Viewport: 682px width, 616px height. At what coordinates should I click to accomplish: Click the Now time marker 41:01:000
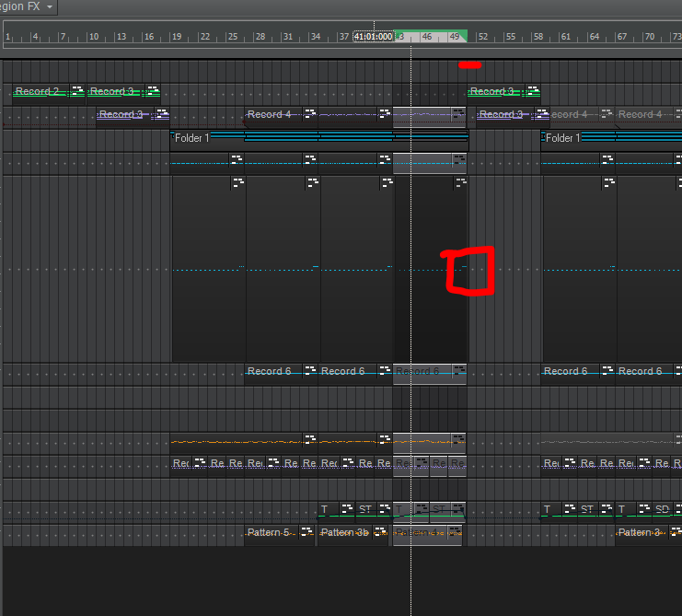click(373, 37)
